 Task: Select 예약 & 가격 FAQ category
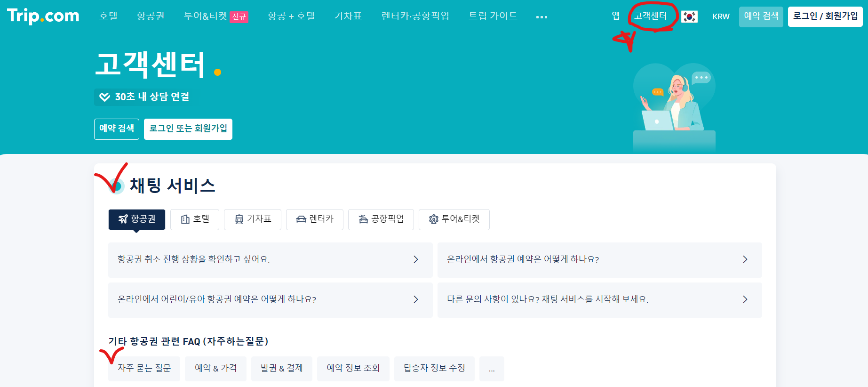point(215,369)
